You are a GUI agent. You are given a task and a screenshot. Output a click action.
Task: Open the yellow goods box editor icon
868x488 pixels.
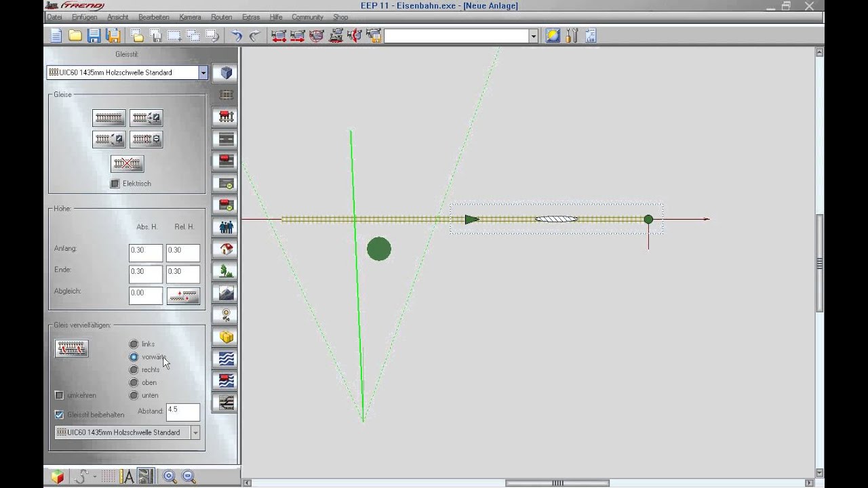[x=226, y=337]
